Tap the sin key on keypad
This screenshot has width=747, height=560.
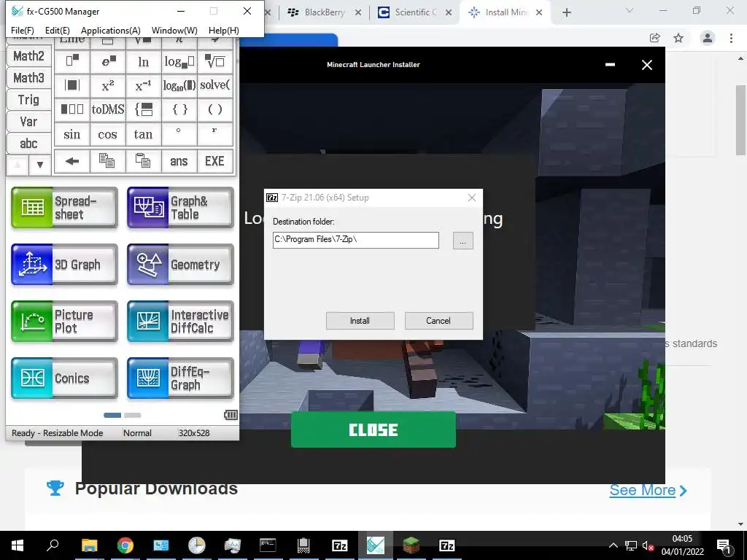coord(72,134)
